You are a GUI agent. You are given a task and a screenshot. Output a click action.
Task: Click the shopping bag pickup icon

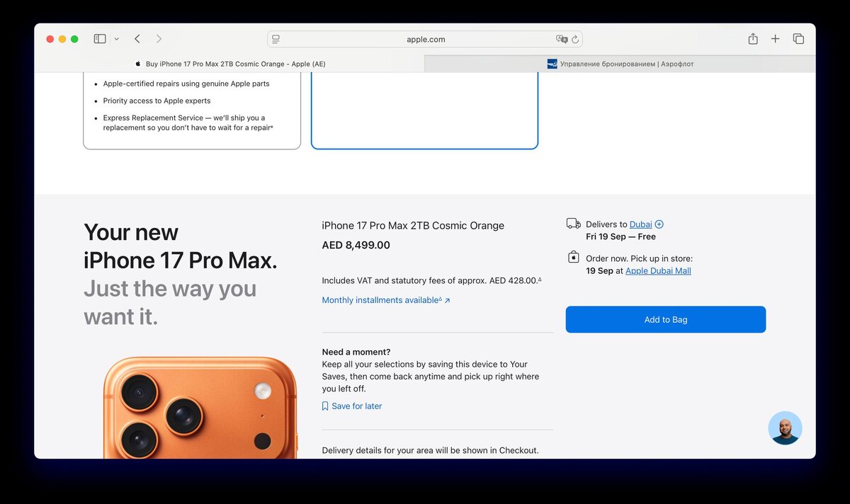[x=574, y=257]
